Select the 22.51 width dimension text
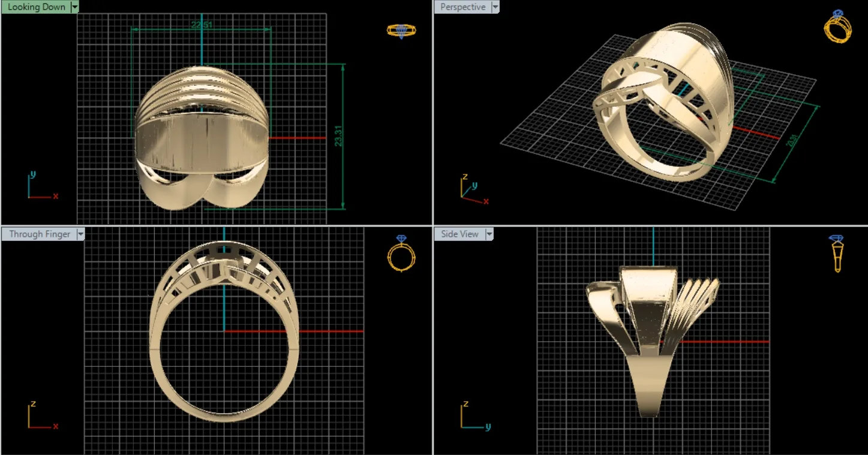 pyautogui.click(x=202, y=25)
